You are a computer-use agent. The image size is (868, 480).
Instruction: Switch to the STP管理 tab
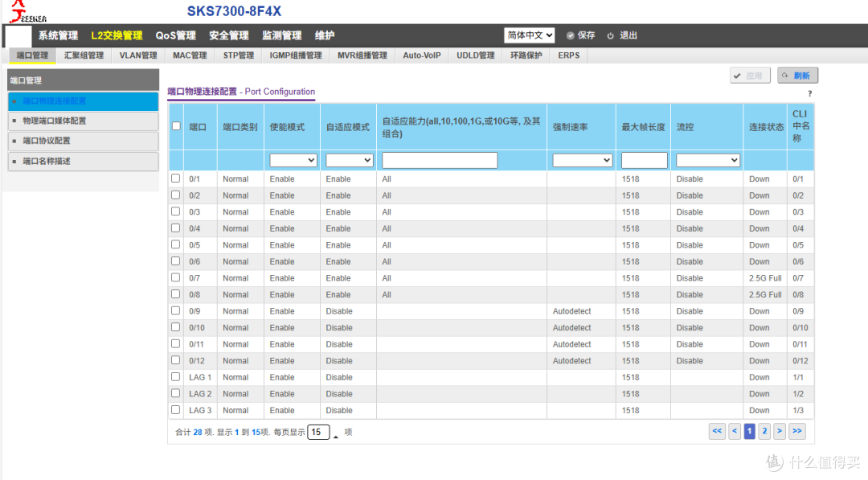click(239, 55)
